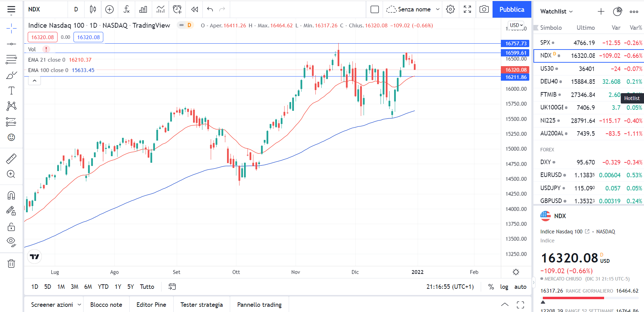Set chart range to 1D

tap(35, 287)
